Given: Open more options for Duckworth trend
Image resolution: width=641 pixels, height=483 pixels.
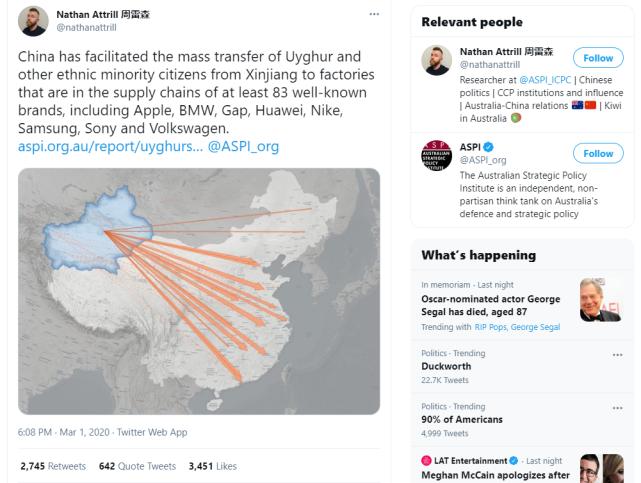Looking at the screenshot, I should point(615,354).
